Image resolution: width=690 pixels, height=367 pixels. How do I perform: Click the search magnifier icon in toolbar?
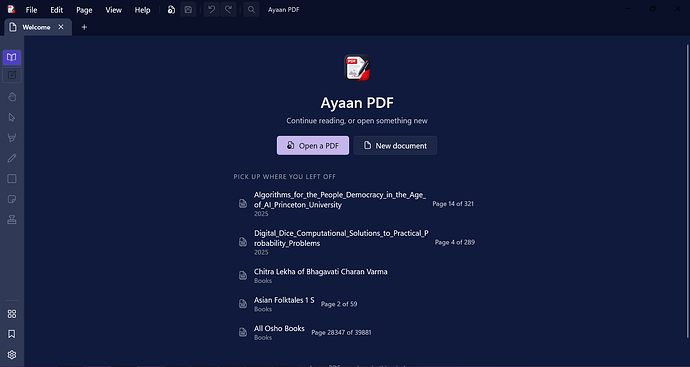(x=251, y=10)
